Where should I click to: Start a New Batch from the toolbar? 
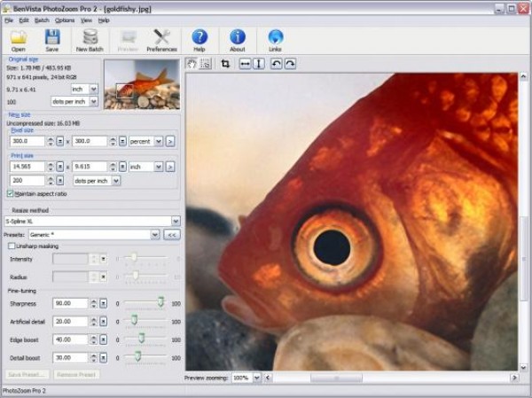coord(90,37)
